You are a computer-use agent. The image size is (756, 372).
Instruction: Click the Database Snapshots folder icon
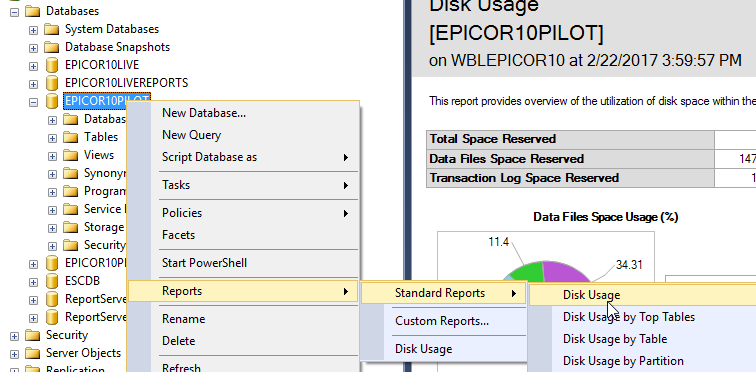click(52, 47)
